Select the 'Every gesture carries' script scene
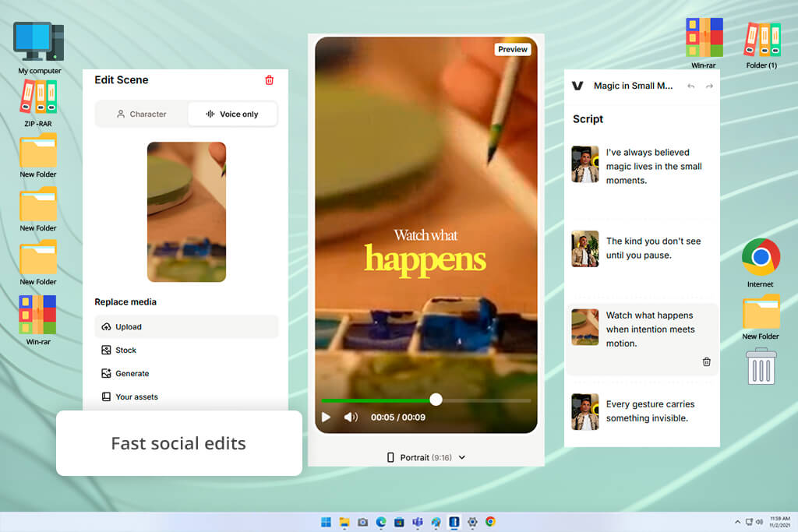This screenshot has width=798, height=532. [x=642, y=411]
